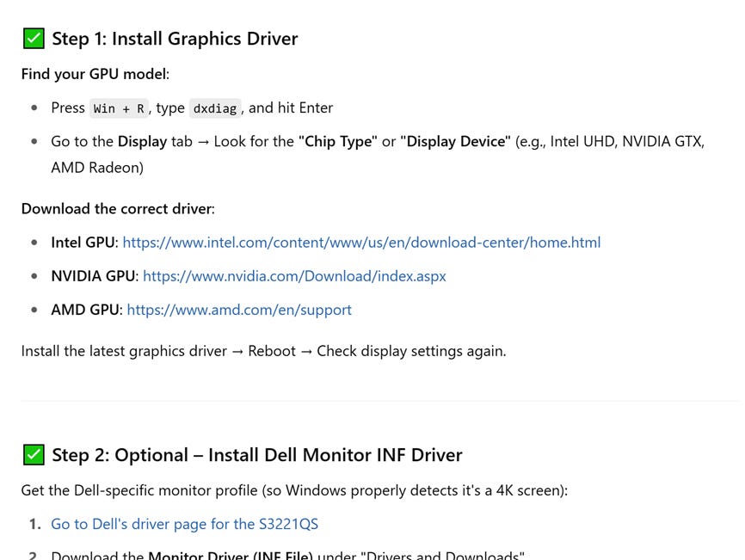The image size is (745, 560).
Task: Click the bold 'Intel GPU' label
Action: pos(83,243)
